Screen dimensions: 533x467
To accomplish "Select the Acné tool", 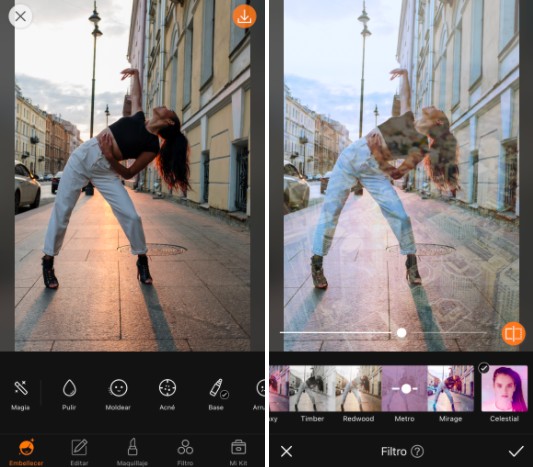I will (x=167, y=395).
